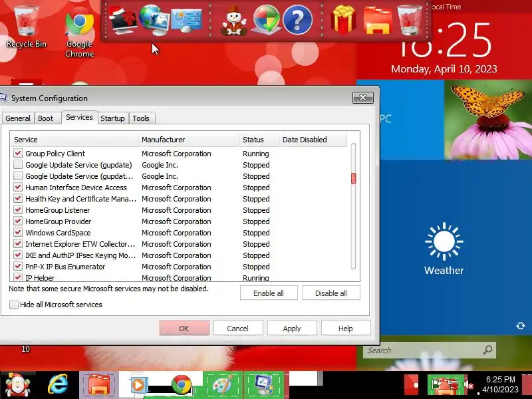Uncheck Internet Explorer ETW Collector service
The image size is (532, 399).
coord(18,244)
